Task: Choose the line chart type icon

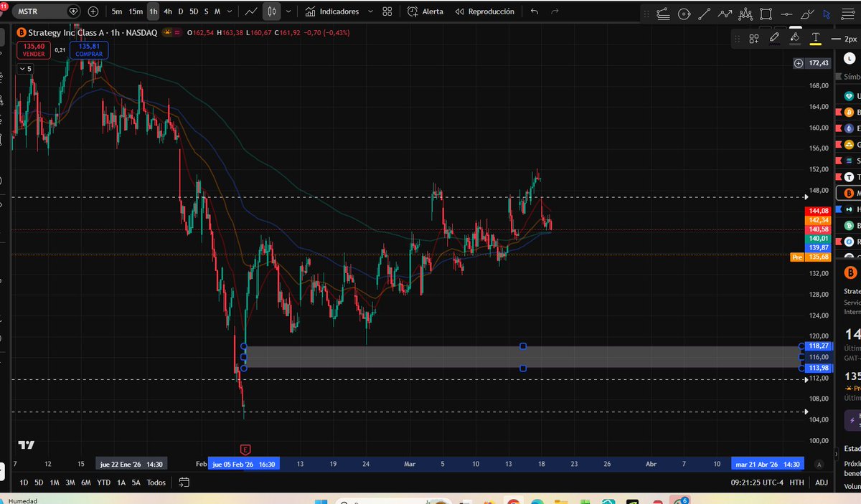Action: tap(251, 11)
